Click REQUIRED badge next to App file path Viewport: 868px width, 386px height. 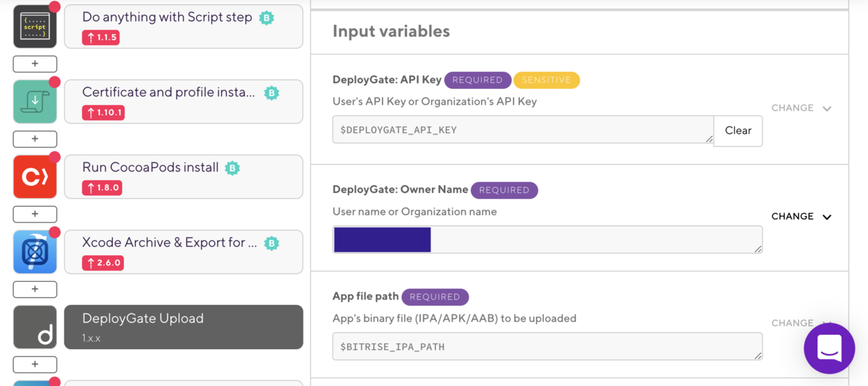point(435,296)
